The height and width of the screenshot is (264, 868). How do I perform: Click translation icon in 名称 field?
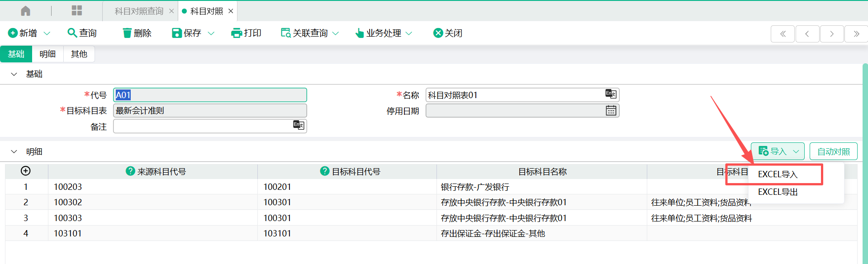(611, 94)
